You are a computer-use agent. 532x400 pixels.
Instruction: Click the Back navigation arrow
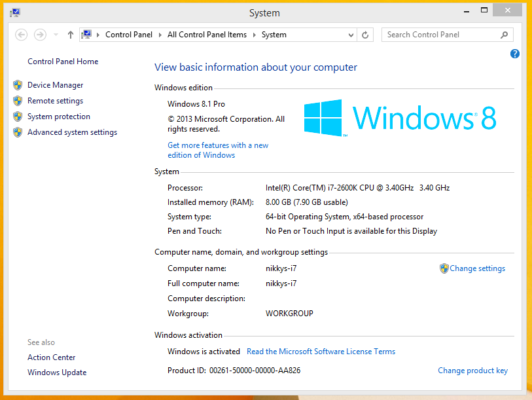[21, 35]
